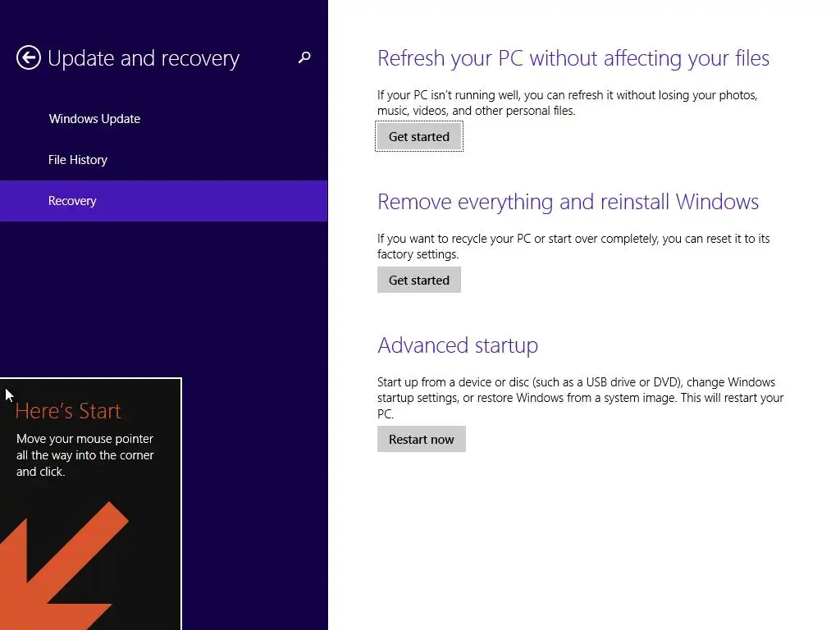The height and width of the screenshot is (630, 840).
Task: Select Windows Update in the sidebar
Action: click(x=94, y=119)
